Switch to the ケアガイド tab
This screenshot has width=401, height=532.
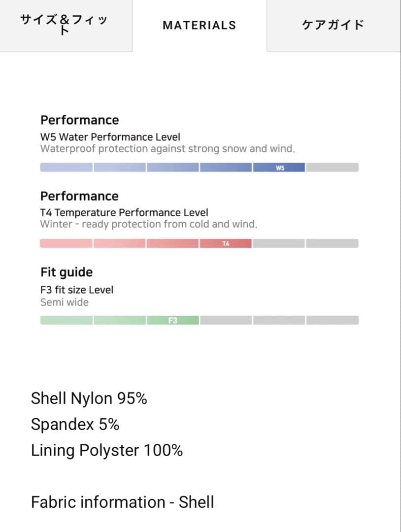point(334,25)
